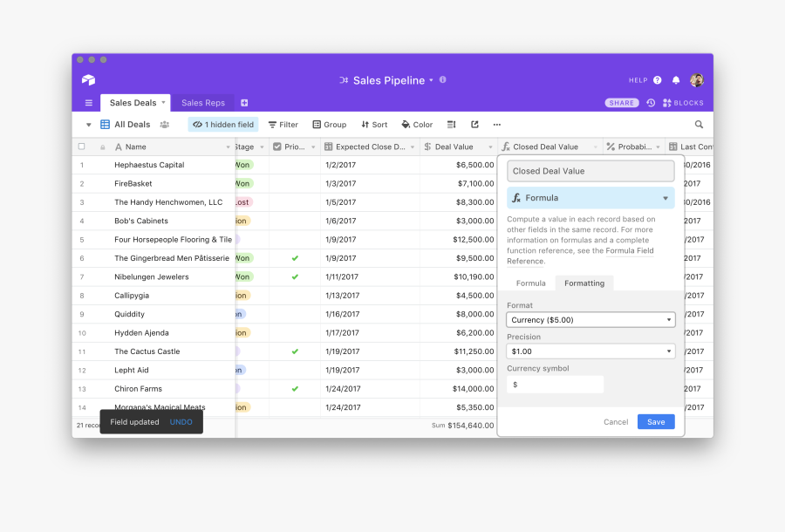Open the Formula field type dropdown

tap(590, 198)
